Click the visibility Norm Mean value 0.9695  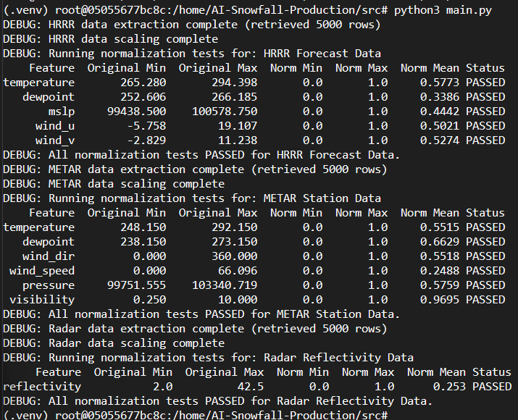[440, 300]
